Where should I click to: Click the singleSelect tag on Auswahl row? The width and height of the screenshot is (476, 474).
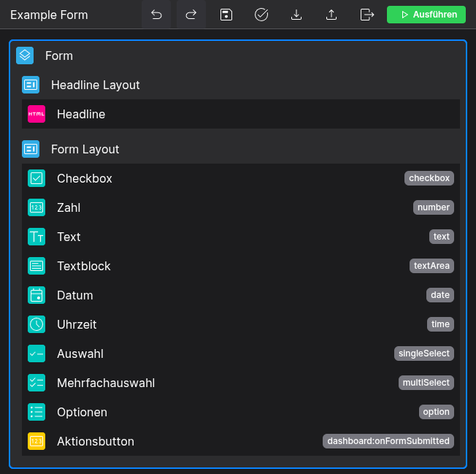pos(424,353)
